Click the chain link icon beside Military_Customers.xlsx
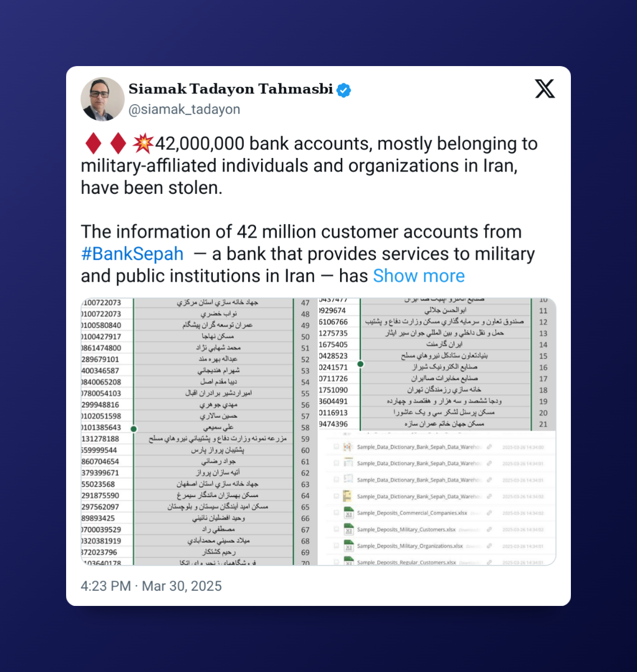 tap(489, 530)
